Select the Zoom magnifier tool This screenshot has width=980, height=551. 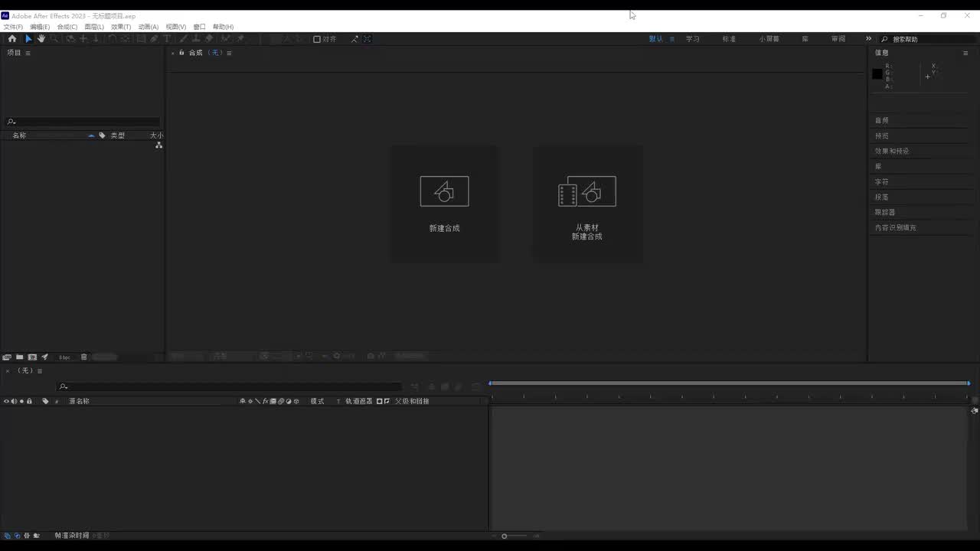[54, 39]
